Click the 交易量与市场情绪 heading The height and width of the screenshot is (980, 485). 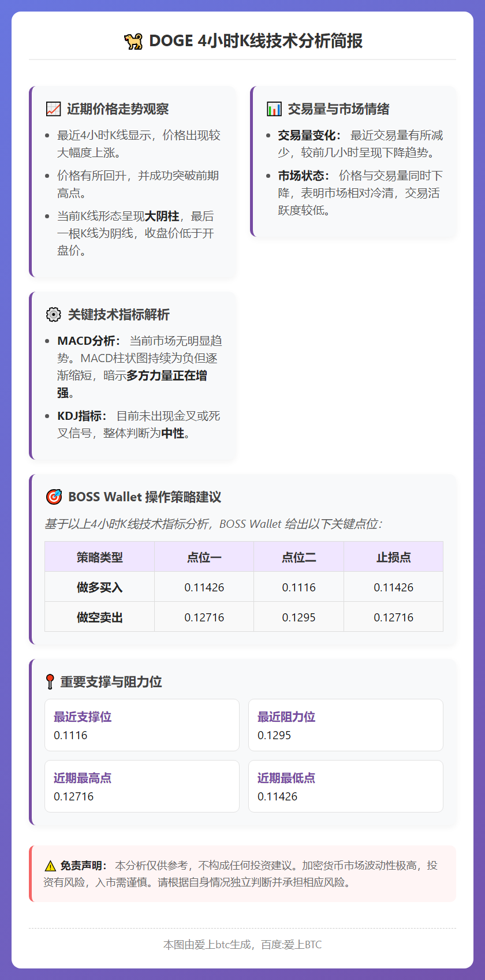tap(338, 109)
